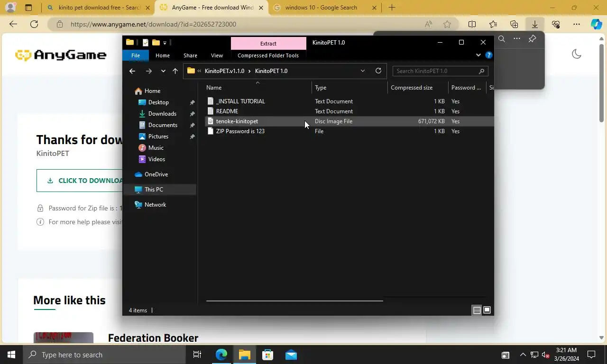Viewport: 607px width, 364px height.
Task: Click the Edge address bar URL
Action: click(x=153, y=24)
